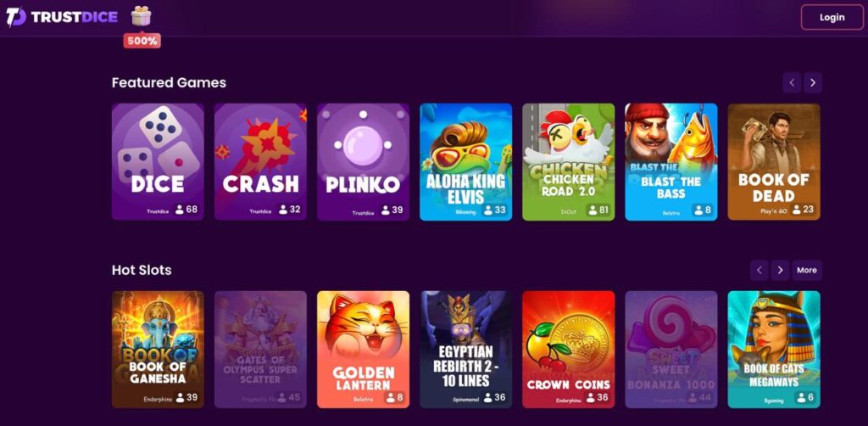Screen dimensions: 868x426
Task: Launch Book of Cats Megaways
Action: [774, 350]
